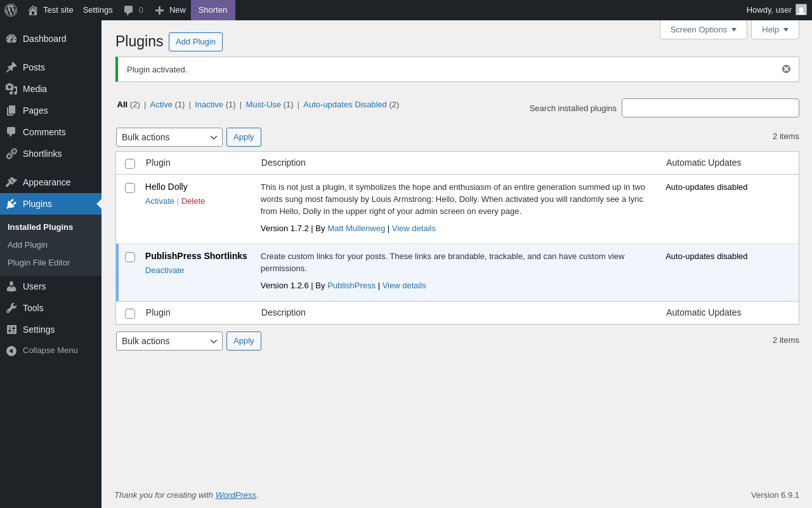
Task: Click the New plus icon
Action: tap(160, 10)
